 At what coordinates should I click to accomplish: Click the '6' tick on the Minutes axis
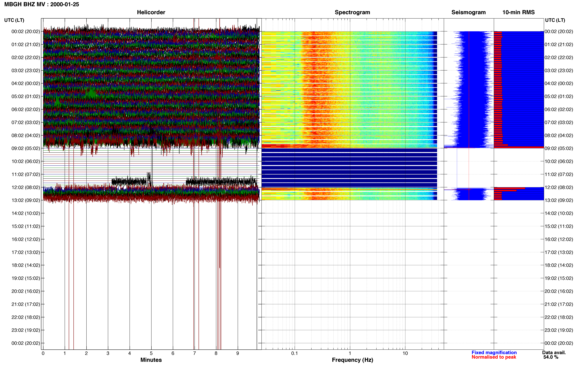coord(173,353)
